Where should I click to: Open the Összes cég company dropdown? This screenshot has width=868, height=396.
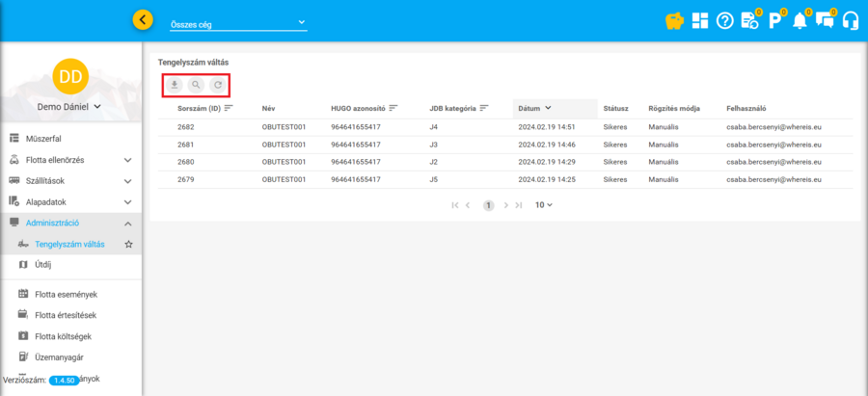(x=237, y=23)
